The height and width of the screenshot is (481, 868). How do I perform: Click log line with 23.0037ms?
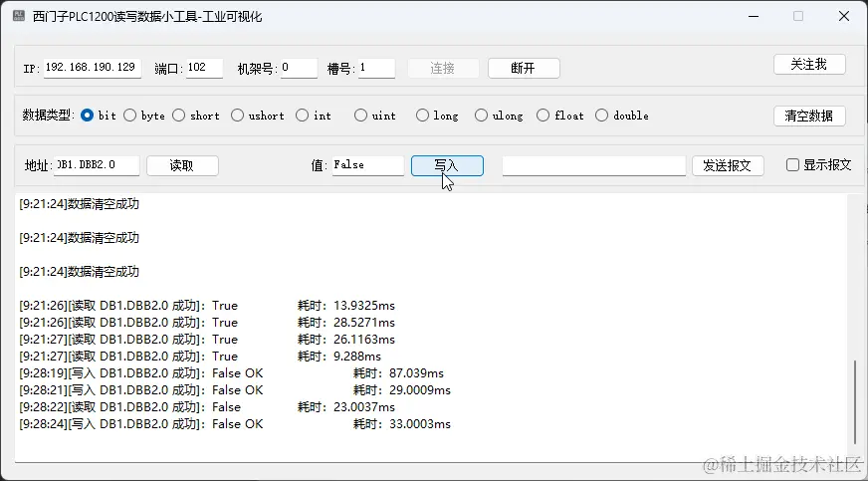click(x=207, y=407)
